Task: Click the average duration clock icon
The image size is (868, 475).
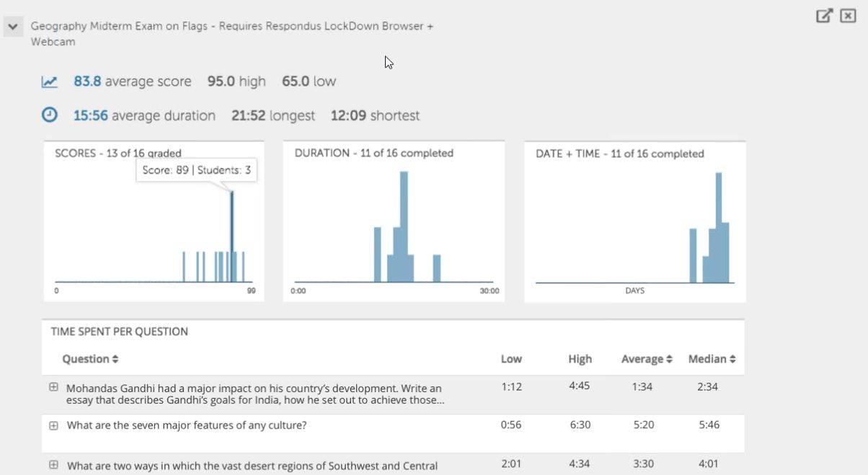Action: click(49, 115)
